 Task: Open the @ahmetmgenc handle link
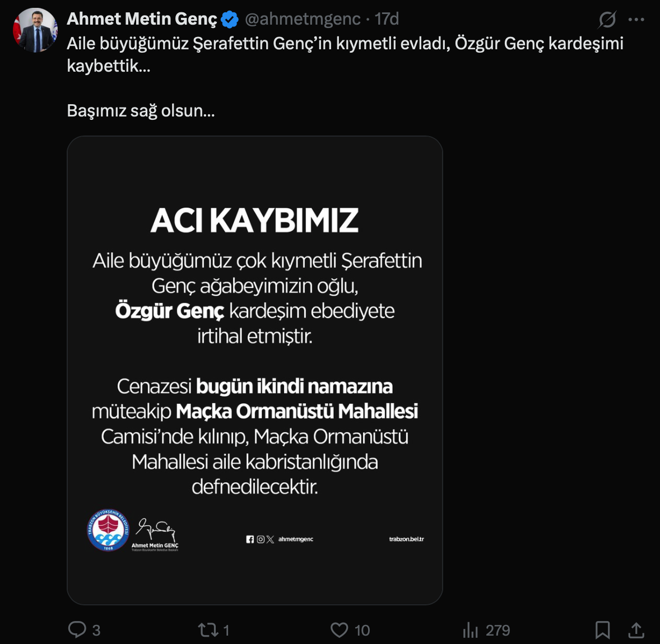(303, 19)
